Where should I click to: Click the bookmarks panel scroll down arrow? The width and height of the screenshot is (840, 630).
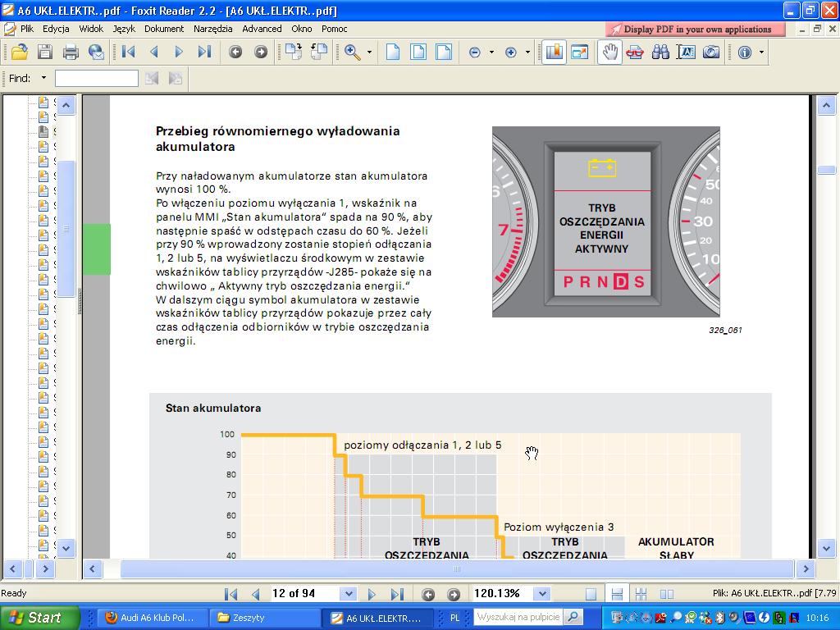66,549
